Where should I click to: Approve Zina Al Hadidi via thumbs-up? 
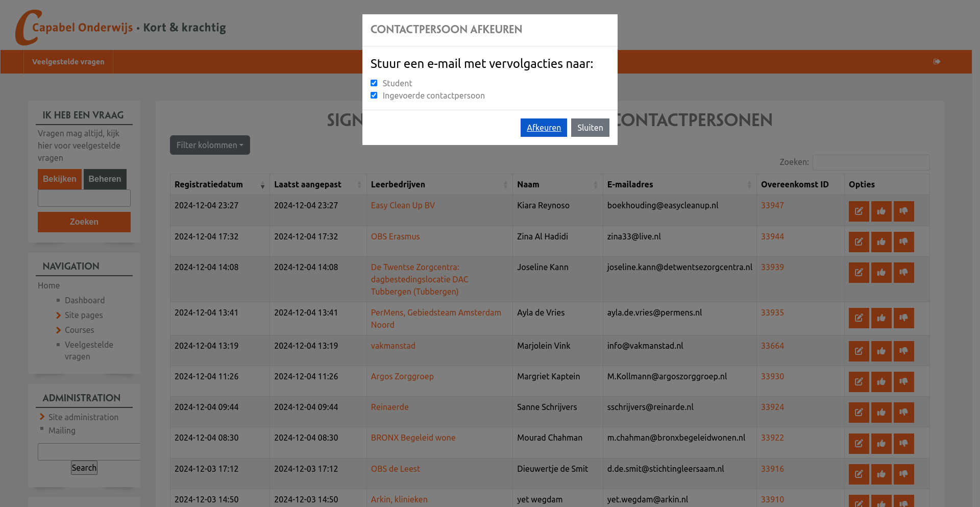click(x=881, y=242)
